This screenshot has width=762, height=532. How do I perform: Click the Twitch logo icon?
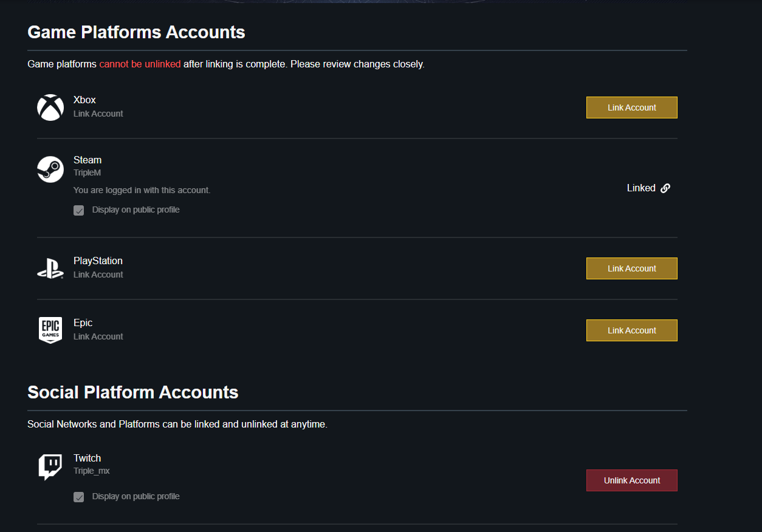pyautogui.click(x=50, y=467)
